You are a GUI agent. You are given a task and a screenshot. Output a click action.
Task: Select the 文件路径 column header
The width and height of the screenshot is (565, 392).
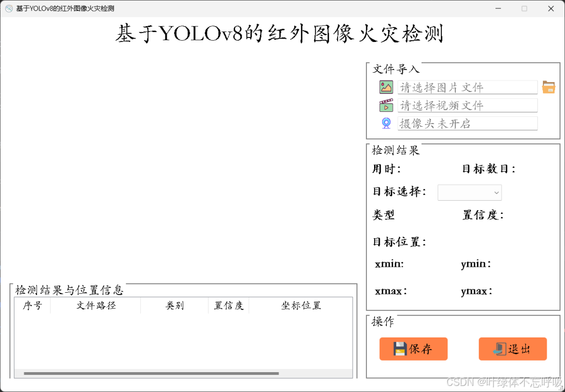coord(95,305)
